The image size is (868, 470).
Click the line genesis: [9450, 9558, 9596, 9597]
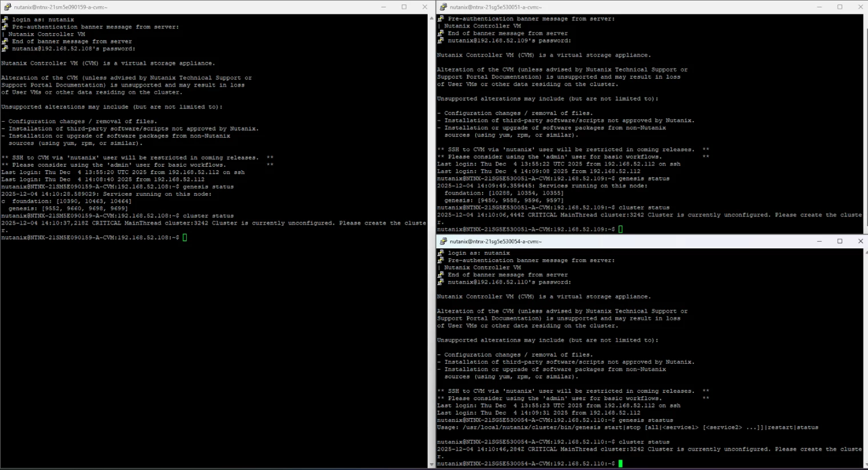504,200
